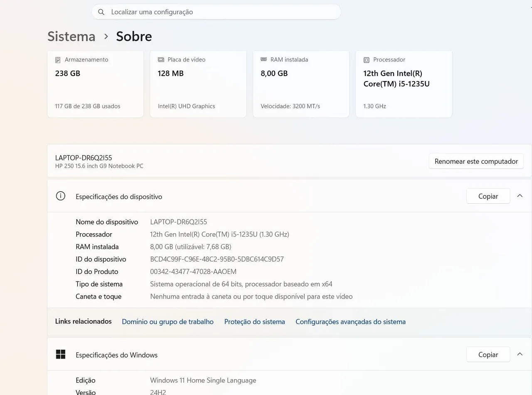The height and width of the screenshot is (395, 532).
Task: Click 'HP 250 15.6 inch G9 Notebook PC' text
Action: click(99, 166)
